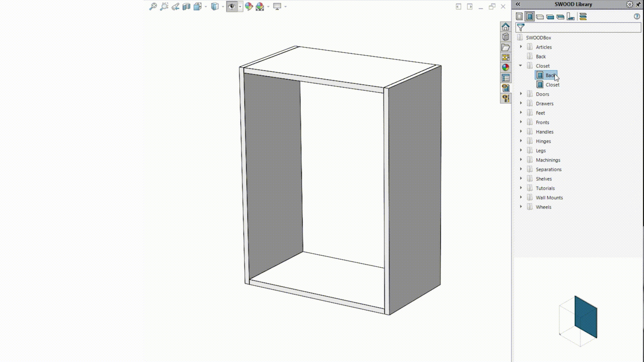This screenshot has height=362, width=644.
Task: Expand the Feet folder
Action: 521,113
